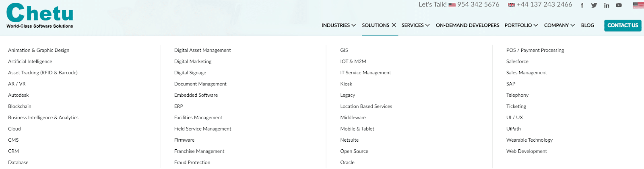The width and height of the screenshot is (644, 169).
Task: Select the Oracle link
Action: pos(347,163)
